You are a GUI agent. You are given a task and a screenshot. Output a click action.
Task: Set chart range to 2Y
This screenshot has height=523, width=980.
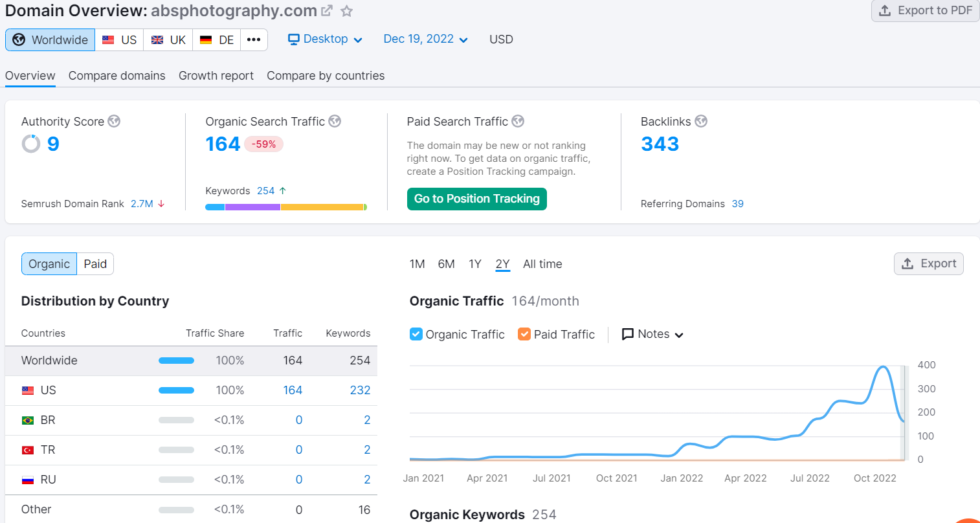click(x=503, y=263)
